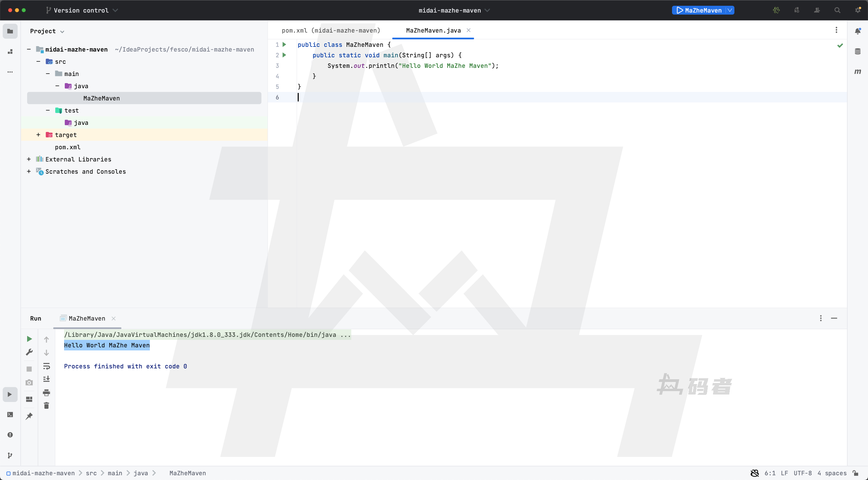The height and width of the screenshot is (480, 868).
Task: Click the Clear All trash icon
Action: (x=46, y=406)
